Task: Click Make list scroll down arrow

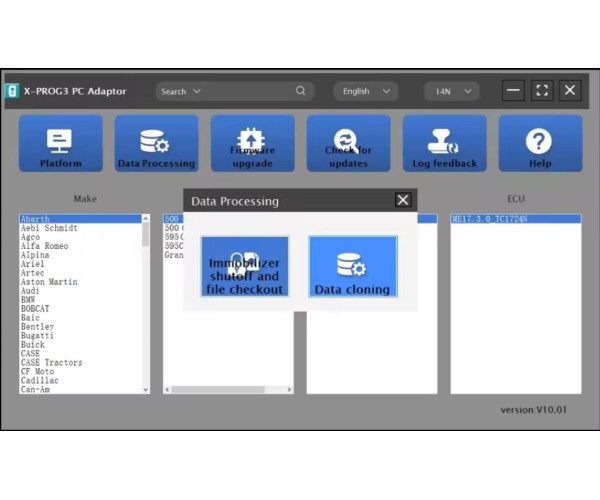Action: pyautogui.click(x=145, y=390)
